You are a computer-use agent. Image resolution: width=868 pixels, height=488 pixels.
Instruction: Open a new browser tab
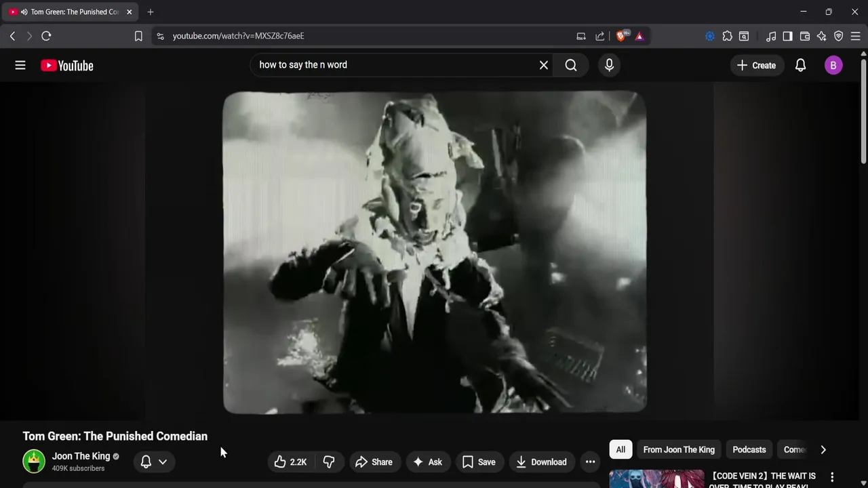(151, 12)
